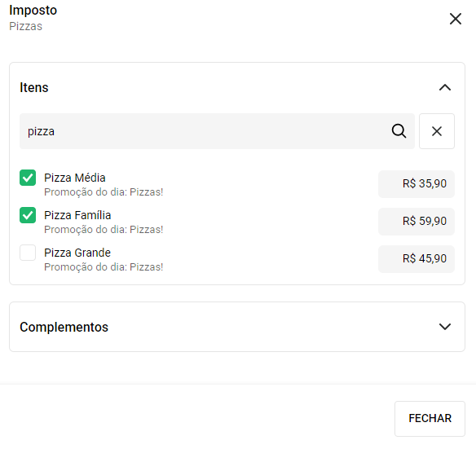476x449 pixels.
Task: Expand the Complementos section chevron
Action: pos(445,327)
